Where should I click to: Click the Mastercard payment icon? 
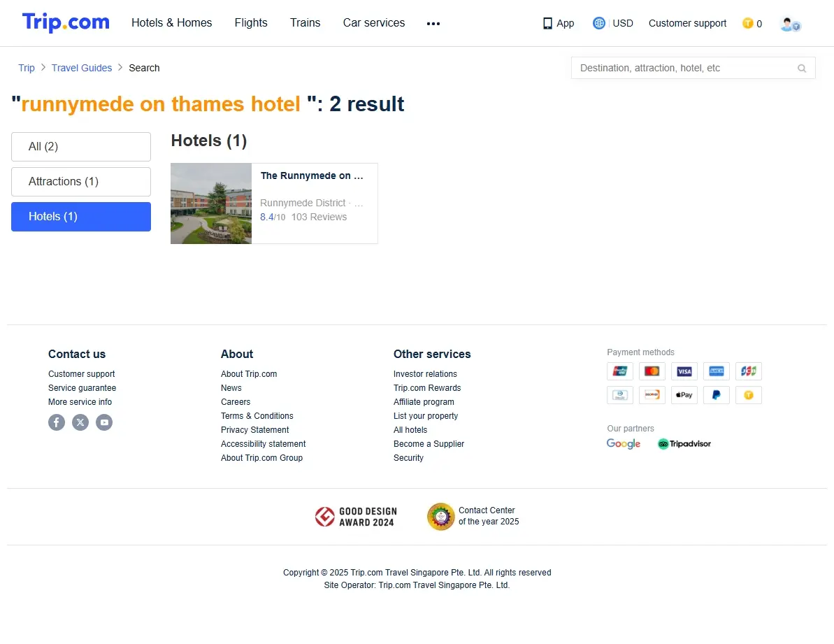[652, 371]
